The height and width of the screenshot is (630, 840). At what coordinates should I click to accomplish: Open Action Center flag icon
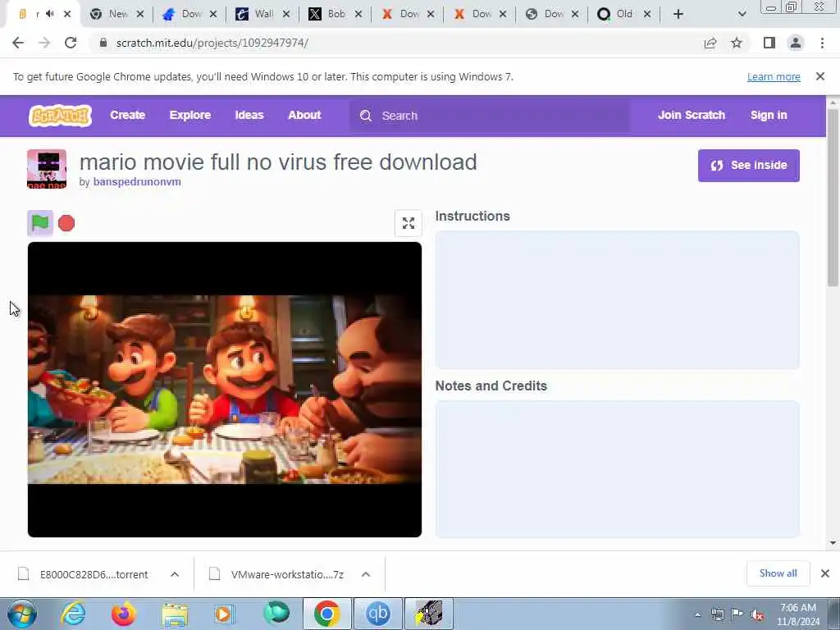(737, 614)
